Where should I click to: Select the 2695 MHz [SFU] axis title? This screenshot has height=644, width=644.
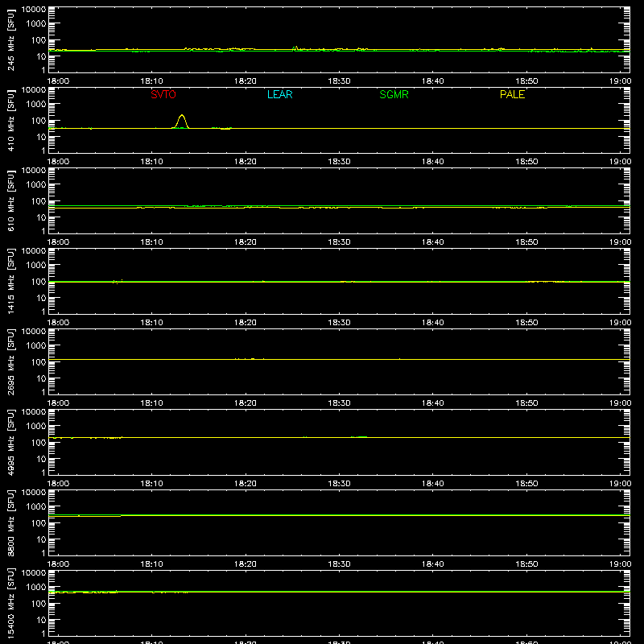(11, 361)
